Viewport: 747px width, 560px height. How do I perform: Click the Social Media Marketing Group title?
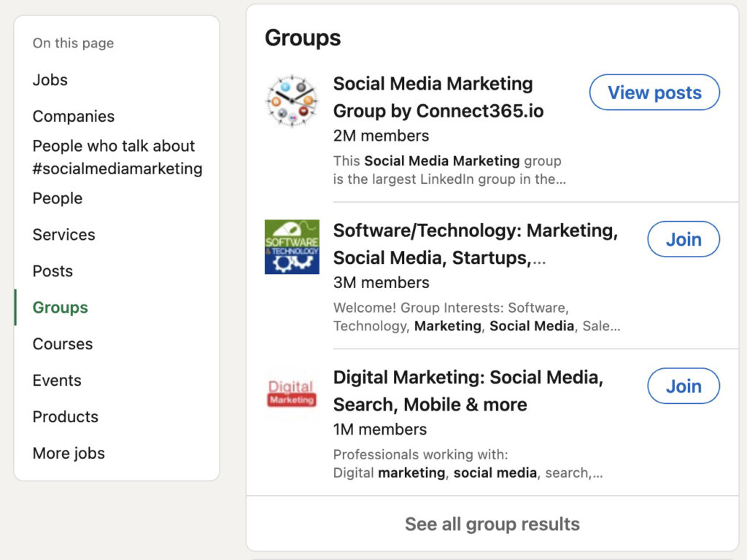(433, 97)
